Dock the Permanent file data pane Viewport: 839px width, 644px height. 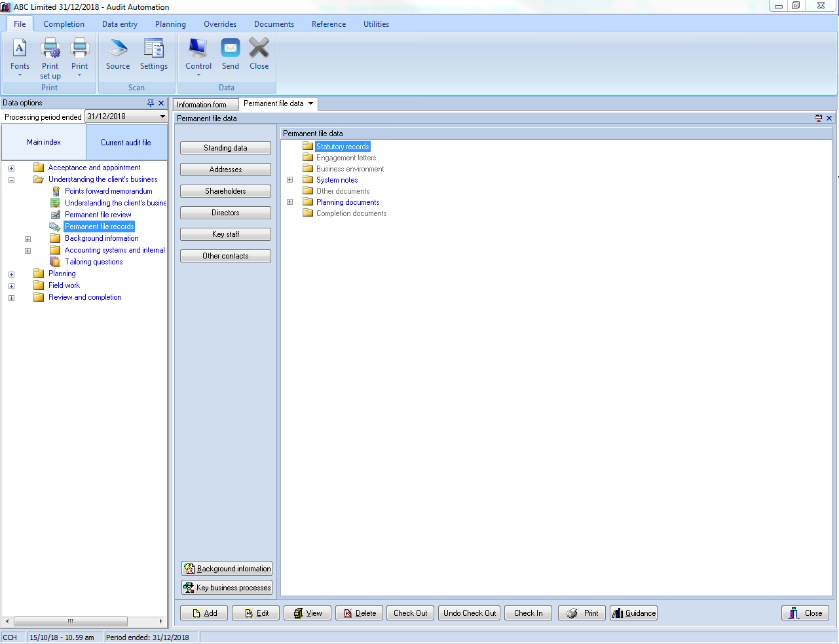pos(819,118)
